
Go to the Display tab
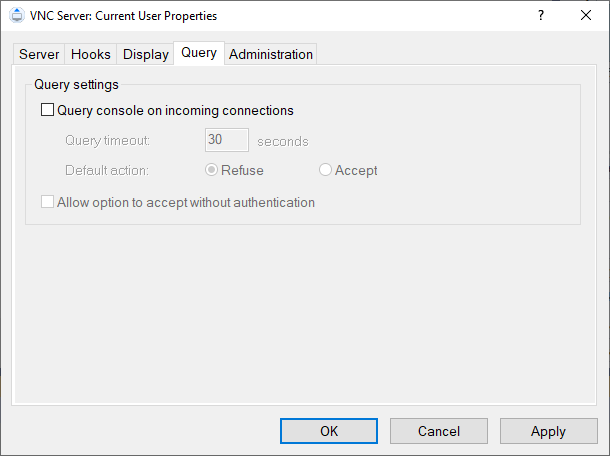coord(145,54)
